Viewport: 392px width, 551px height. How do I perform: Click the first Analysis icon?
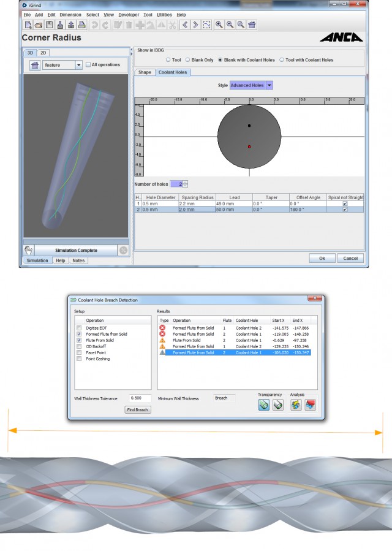296,405
